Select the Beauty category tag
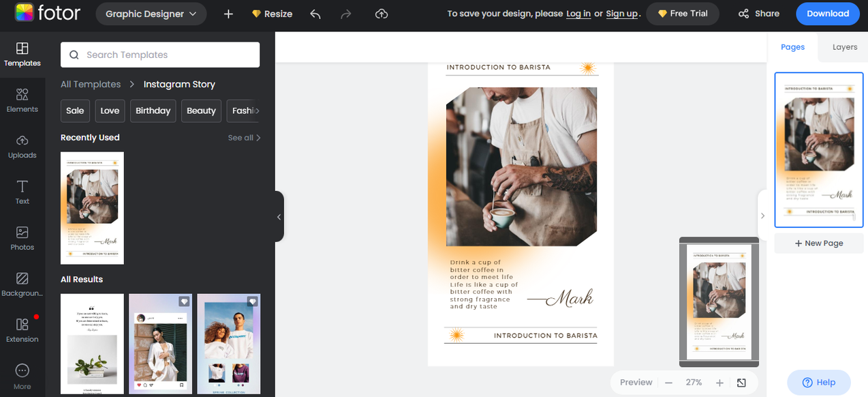Image resolution: width=868 pixels, height=397 pixels. [201, 111]
